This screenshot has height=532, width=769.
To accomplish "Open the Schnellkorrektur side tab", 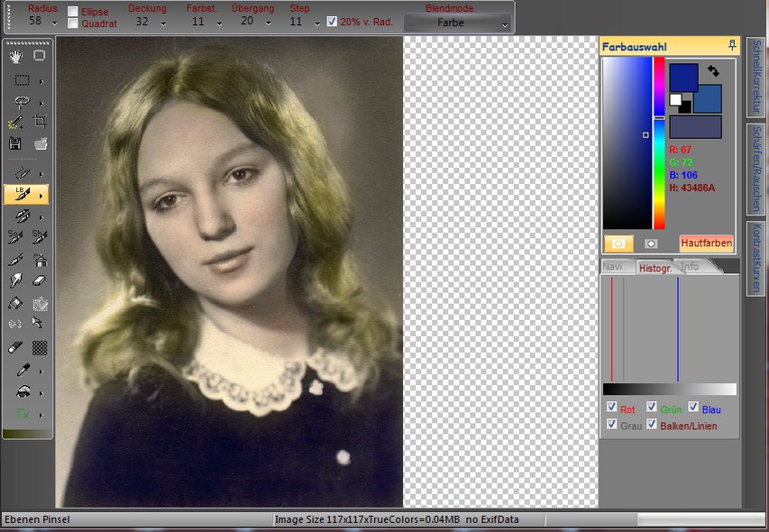I will tap(755, 76).
